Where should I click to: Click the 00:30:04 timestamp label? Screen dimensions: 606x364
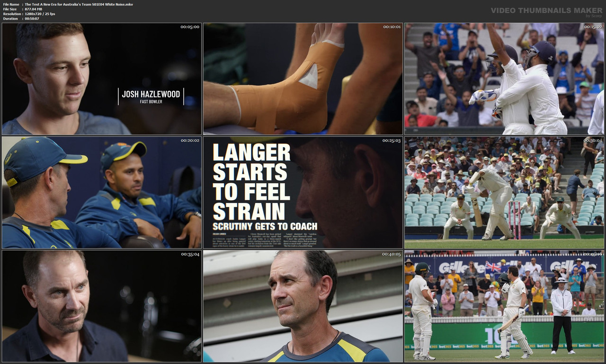593,141
